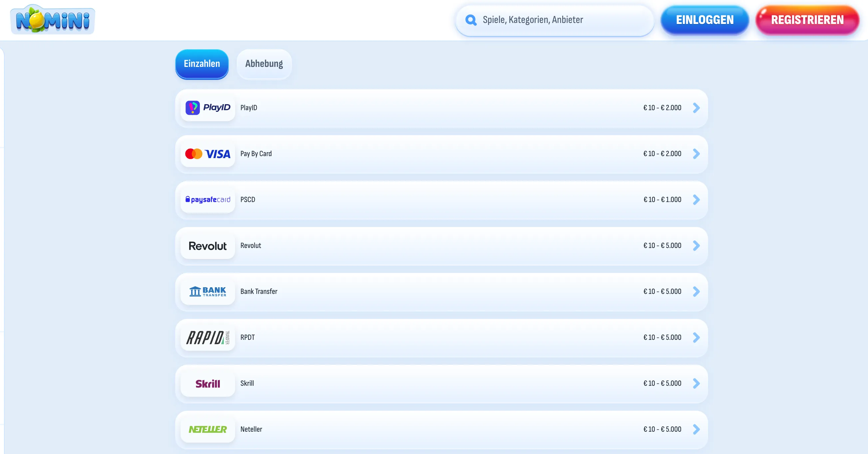This screenshot has height=454, width=868.
Task: Open the Pay By Card row chevron
Action: pos(696,154)
